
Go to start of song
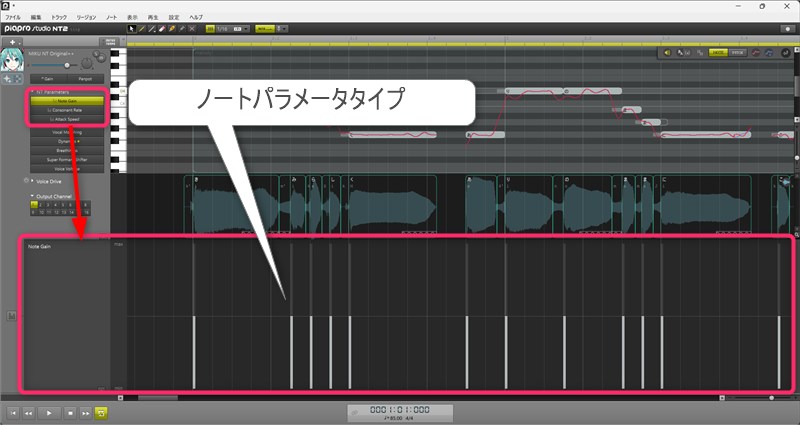(x=14, y=413)
